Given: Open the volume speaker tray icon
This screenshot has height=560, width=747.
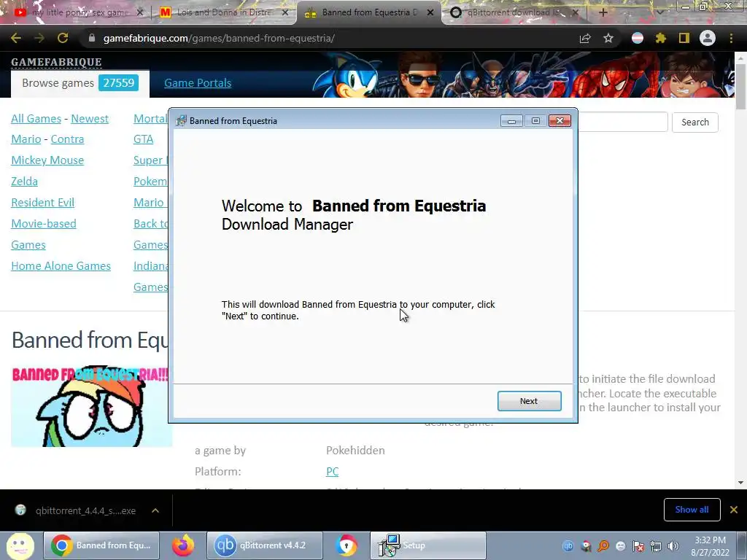Looking at the screenshot, I should tap(673, 546).
